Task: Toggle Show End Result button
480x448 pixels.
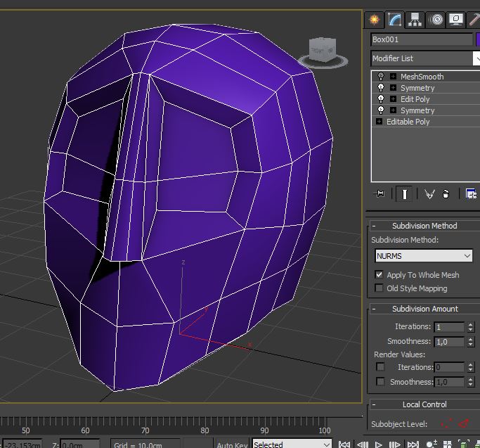Action: [404, 194]
